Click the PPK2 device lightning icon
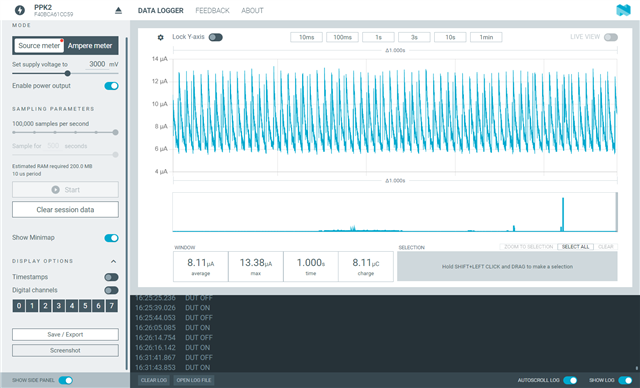 20,10
